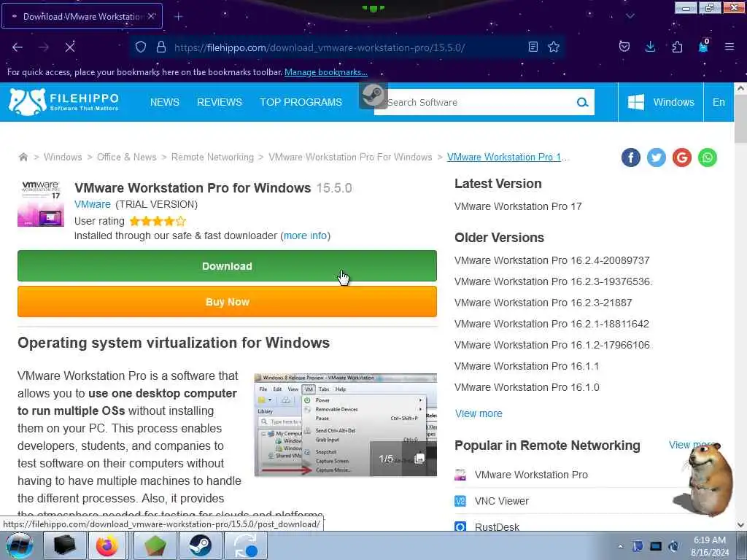Click the orange Buy Now button

coord(228,302)
